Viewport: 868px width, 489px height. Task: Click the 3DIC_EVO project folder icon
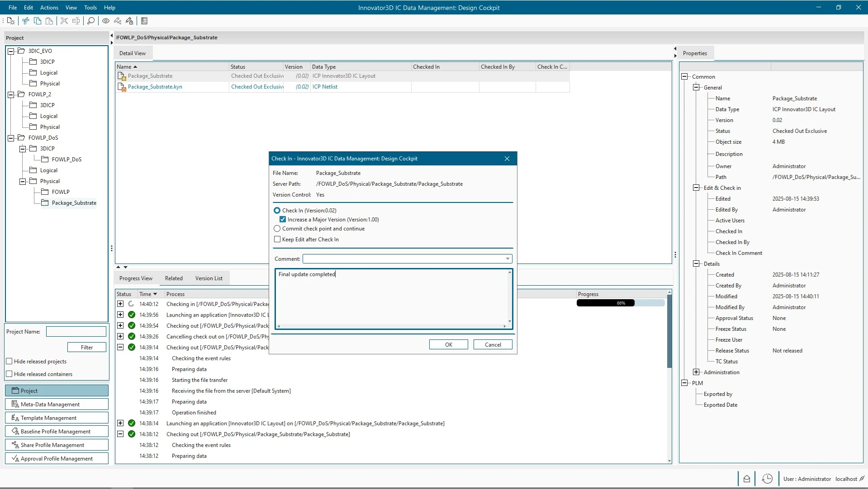[x=21, y=51]
